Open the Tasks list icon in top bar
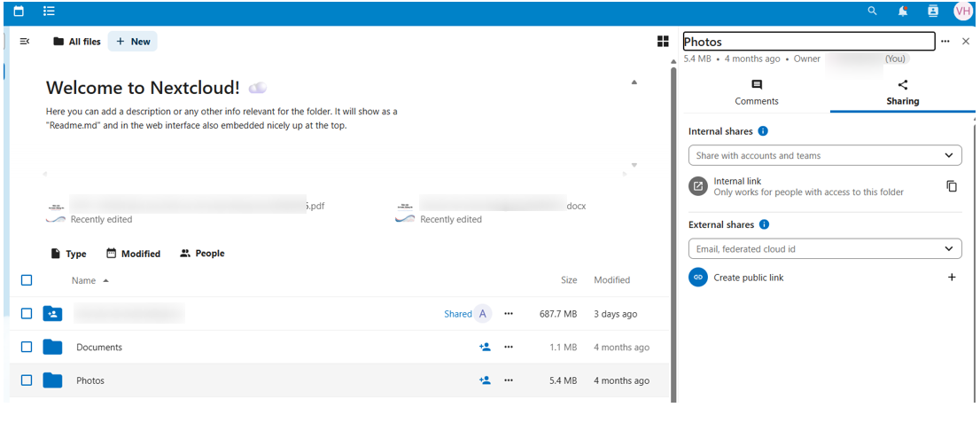This screenshot has height=423, width=980. pos(49,11)
